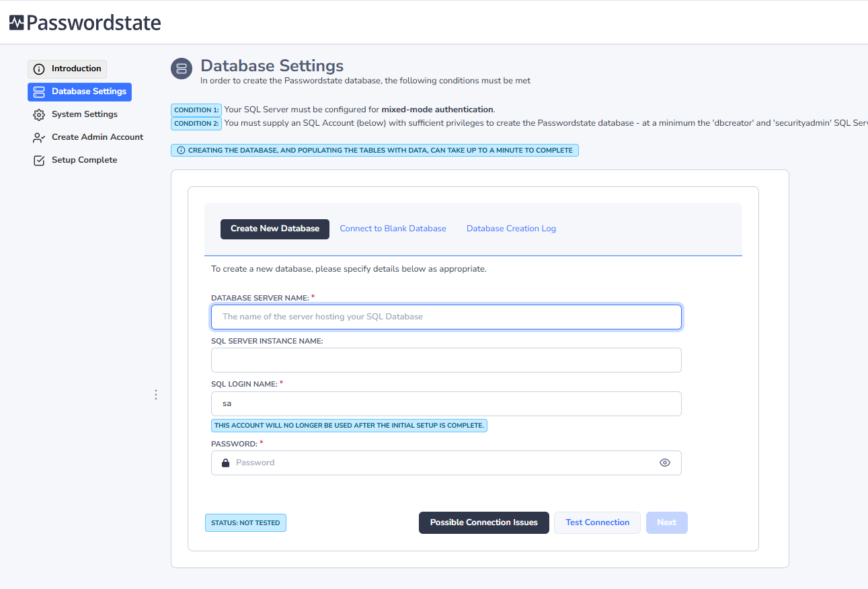Click the Passwordstate logo icon
This screenshot has height=589, width=868.
(17, 23)
